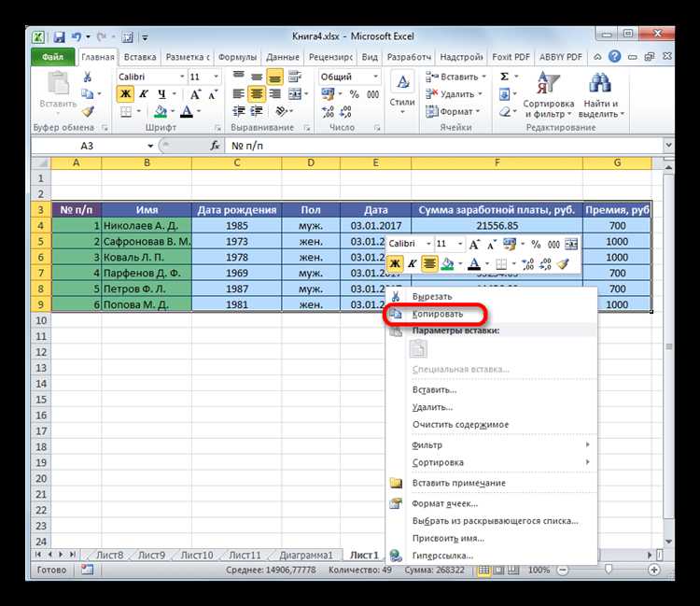This screenshot has height=606, width=700.
Task: Click the percent style button in ribbon
Action: tap(354, 94)
